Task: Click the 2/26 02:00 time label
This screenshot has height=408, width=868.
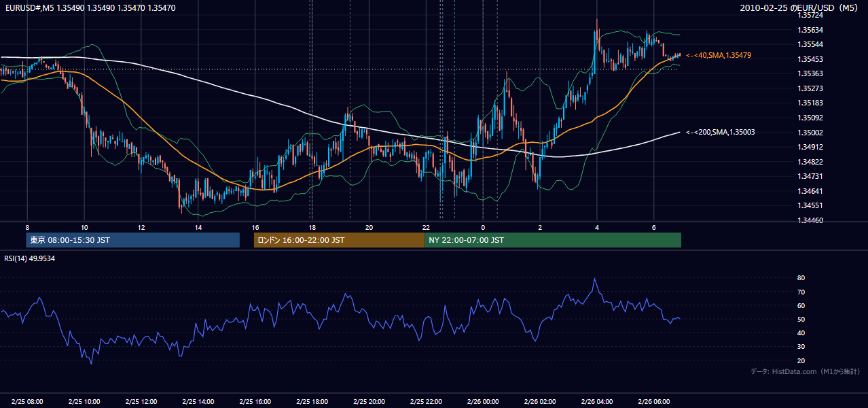Action: [540, 402]
